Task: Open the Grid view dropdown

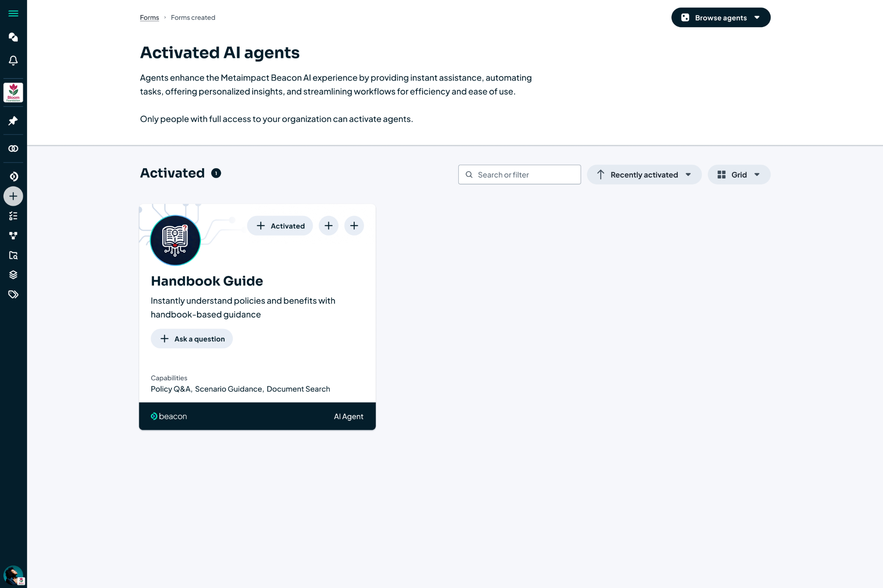Action: (x=739, y=175)
